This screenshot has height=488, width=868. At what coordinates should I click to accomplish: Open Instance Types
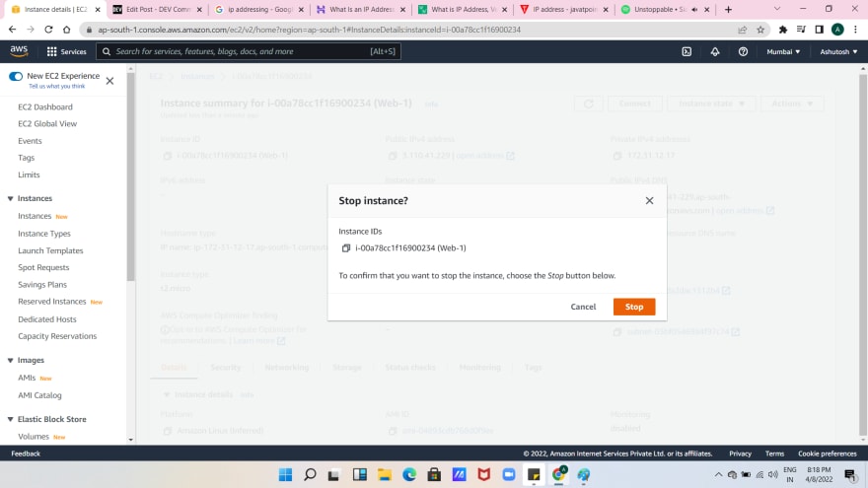click(x=43, y=234)
